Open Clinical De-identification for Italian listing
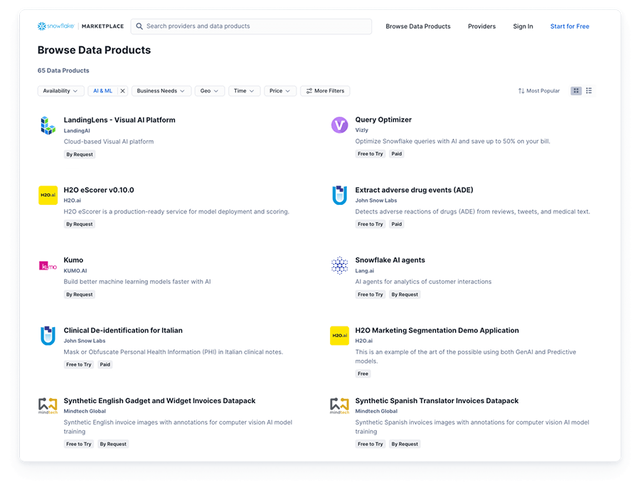Screen dimensions: 640x490 (x=123, y=330)
